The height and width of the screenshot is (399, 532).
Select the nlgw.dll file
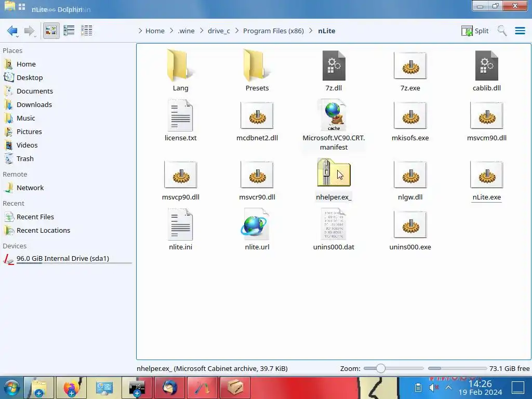[410, 180]
